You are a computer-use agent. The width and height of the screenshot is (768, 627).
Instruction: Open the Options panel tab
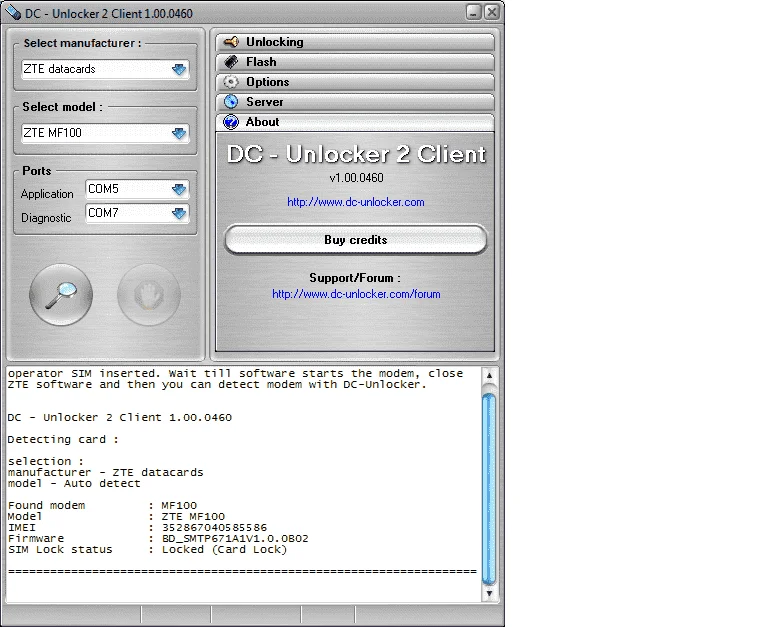(355, 82)
